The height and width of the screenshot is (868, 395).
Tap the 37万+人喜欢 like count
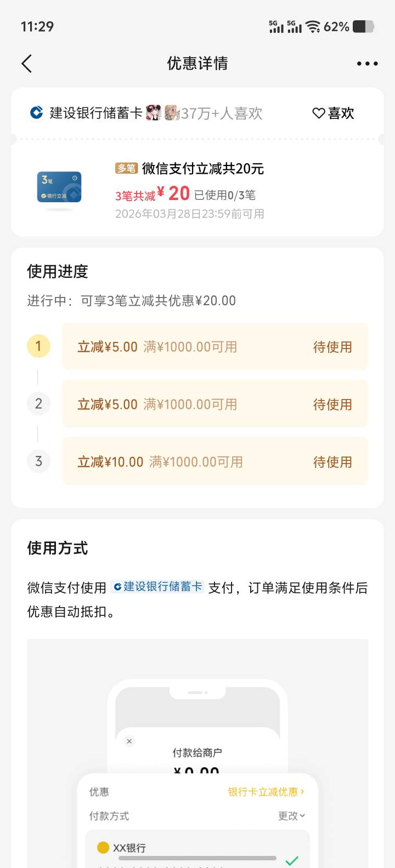tap(222, 113)
